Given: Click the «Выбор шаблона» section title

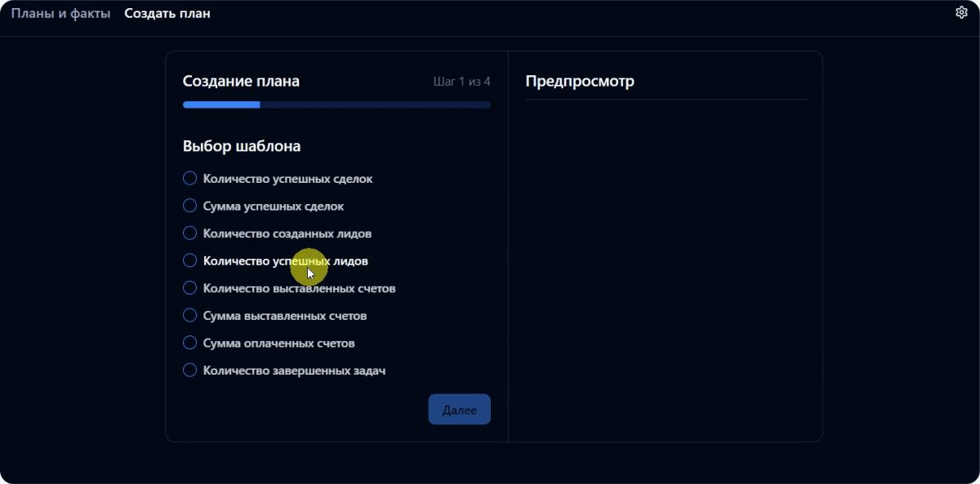Looking at the screenshot, I should (242, 147).
